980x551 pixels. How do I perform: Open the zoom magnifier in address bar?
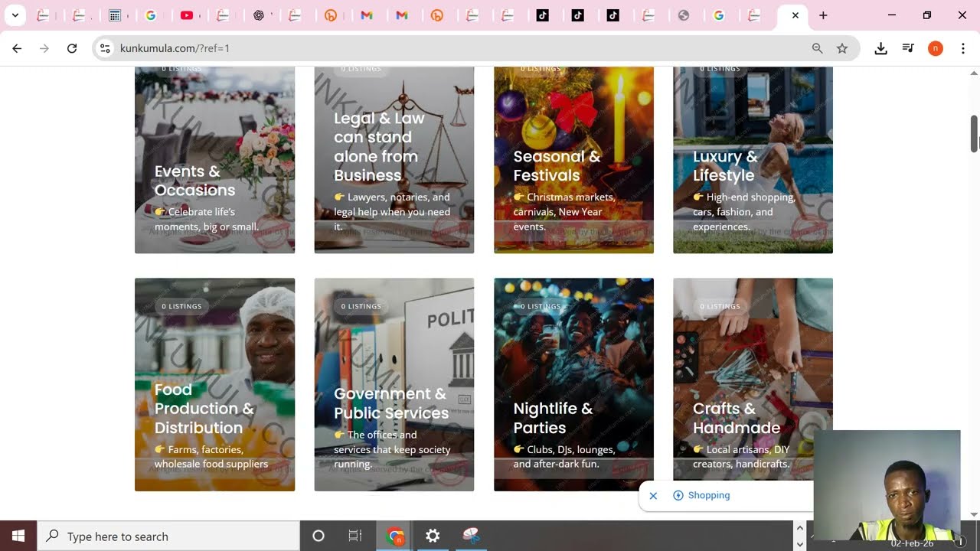tap(817, 48)
